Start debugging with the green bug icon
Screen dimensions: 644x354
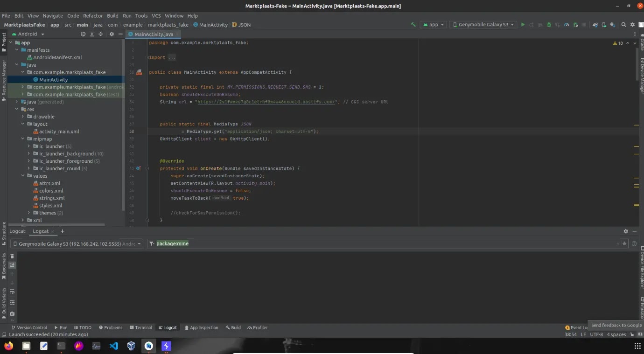tap(549, 25)
